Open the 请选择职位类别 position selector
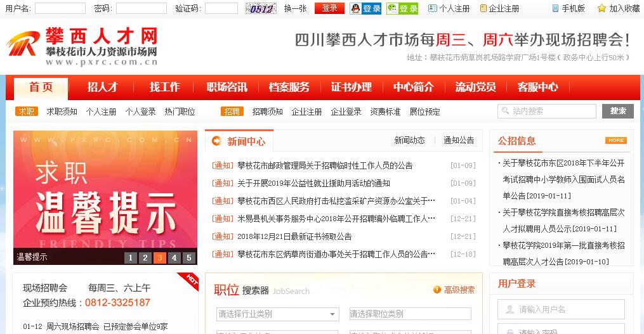 pyautogui.click(x=410, y=314)
